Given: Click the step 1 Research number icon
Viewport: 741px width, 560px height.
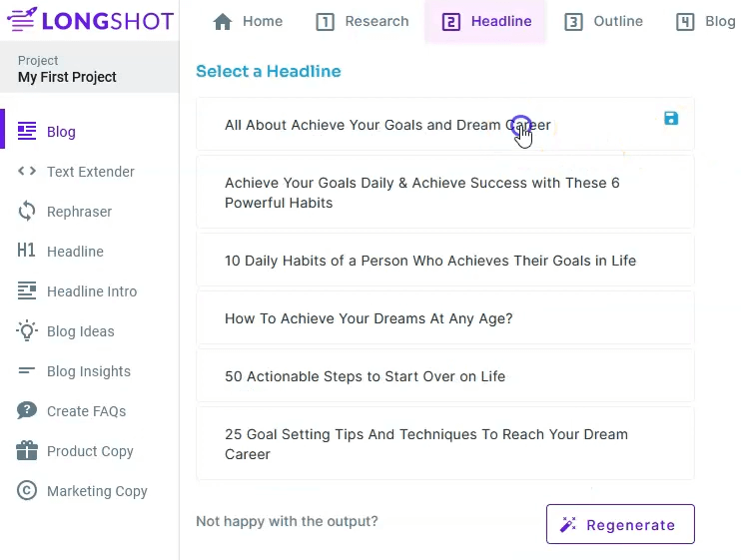Looking at the screenshot, I should tap(325, 22).
